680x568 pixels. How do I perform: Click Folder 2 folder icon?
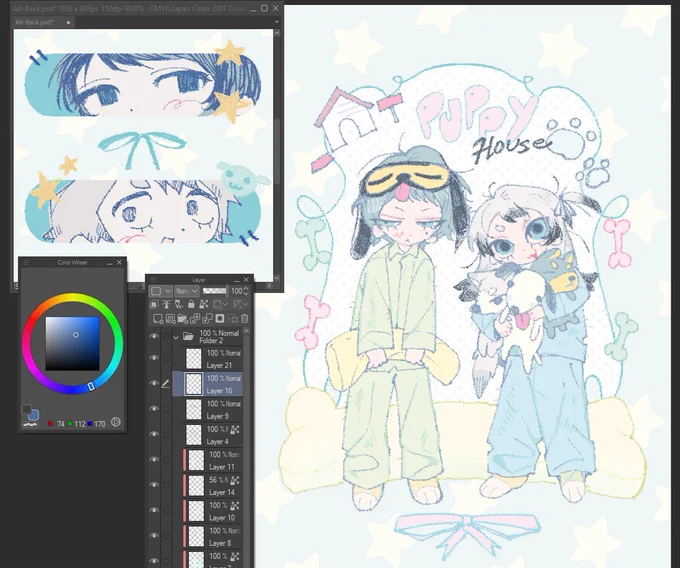tap(188, 336)
